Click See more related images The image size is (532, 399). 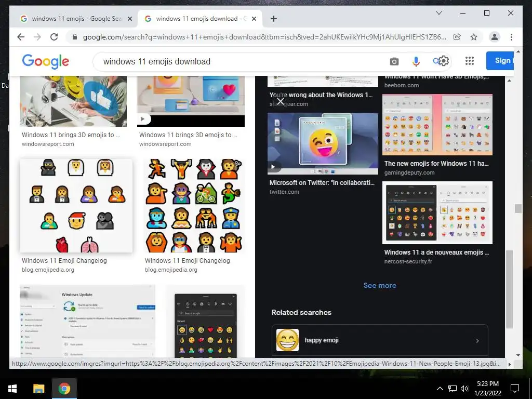(380, 285)
